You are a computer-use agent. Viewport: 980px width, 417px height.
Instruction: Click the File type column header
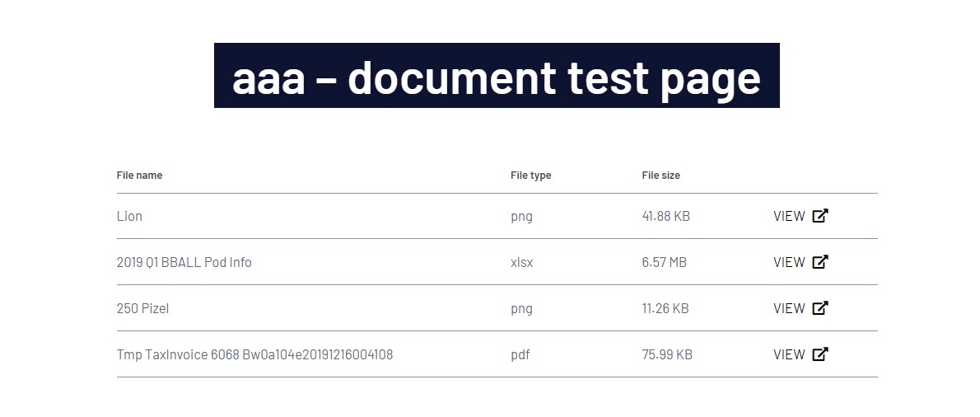pyautogui.click(x=530, y=175)
